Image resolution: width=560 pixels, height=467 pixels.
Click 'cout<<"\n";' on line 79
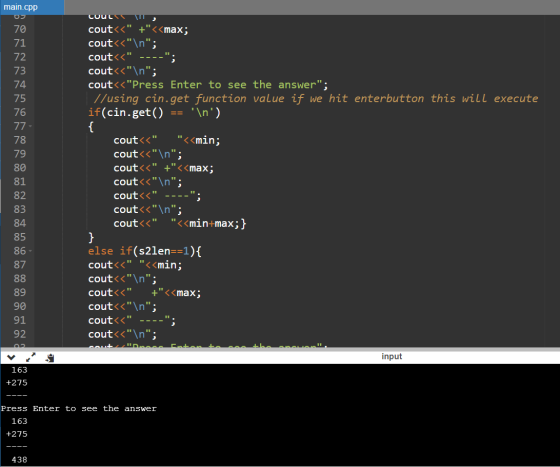148,154
